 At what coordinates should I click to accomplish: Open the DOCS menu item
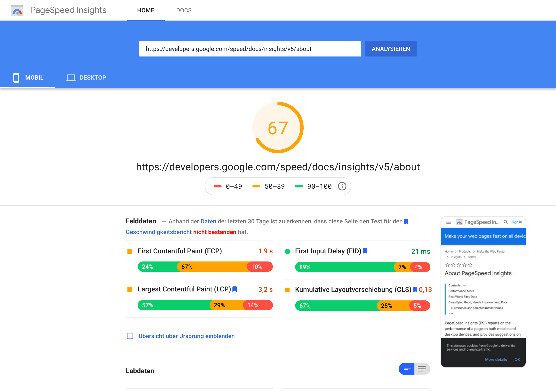tap(184, 10)
